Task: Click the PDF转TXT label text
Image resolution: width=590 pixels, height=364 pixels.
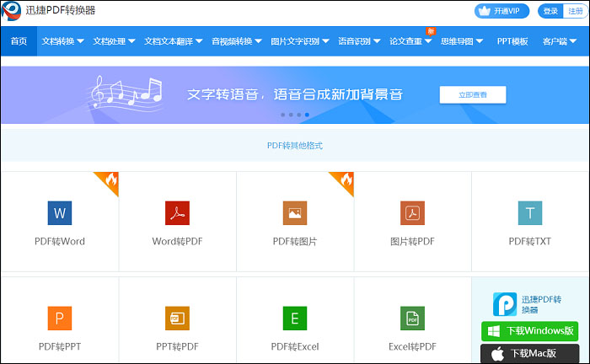Action: [x=530, y=242]
